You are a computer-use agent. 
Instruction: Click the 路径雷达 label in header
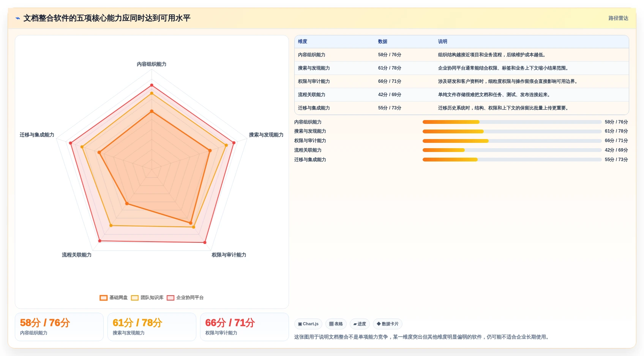tap(618, 18)
